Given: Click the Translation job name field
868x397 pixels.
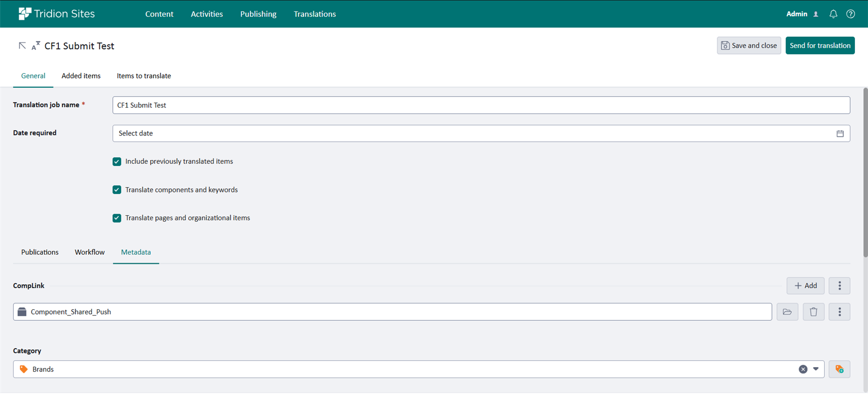Looking at the screenshot, I should pyautogui.click(x=481, y=105).
